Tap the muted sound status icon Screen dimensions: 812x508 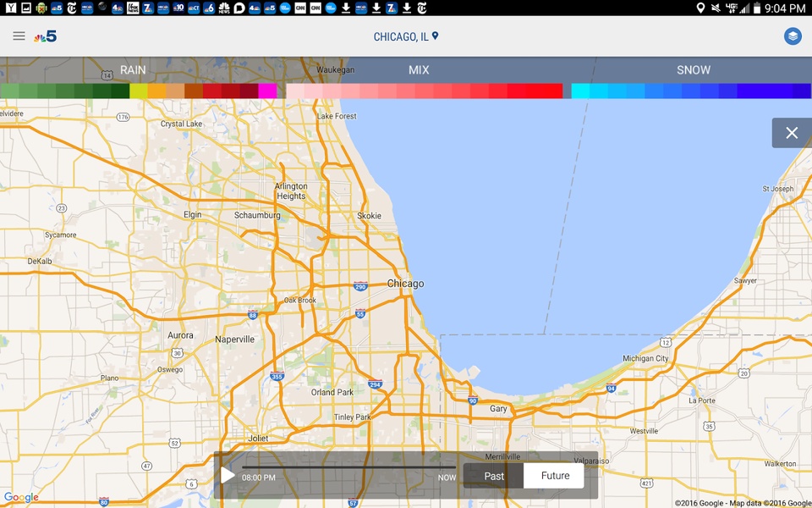pyautogui.click(x=716, y=8)
